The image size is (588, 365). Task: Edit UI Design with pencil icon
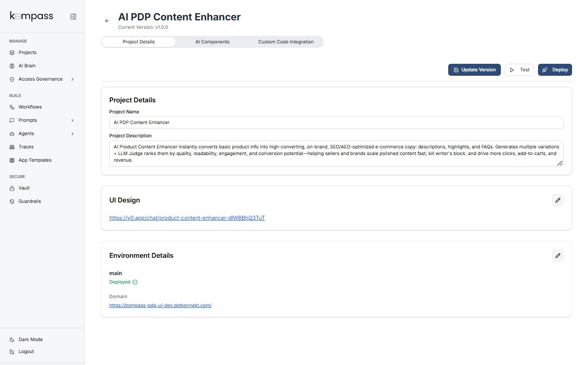557,200
